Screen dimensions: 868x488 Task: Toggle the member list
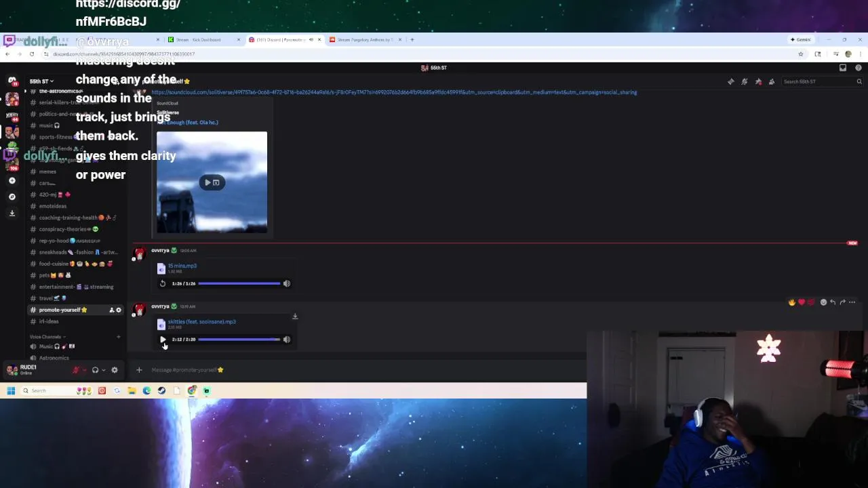[772, 82]
